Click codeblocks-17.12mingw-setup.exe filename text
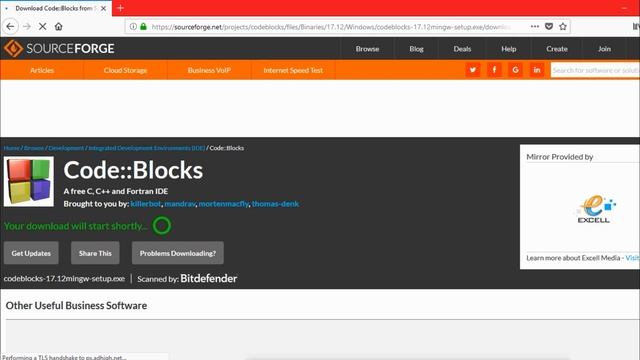 [x=64, y=278]
